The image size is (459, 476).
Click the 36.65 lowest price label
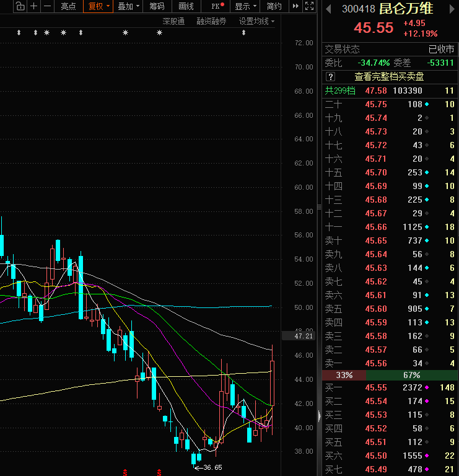pos(212,467)
